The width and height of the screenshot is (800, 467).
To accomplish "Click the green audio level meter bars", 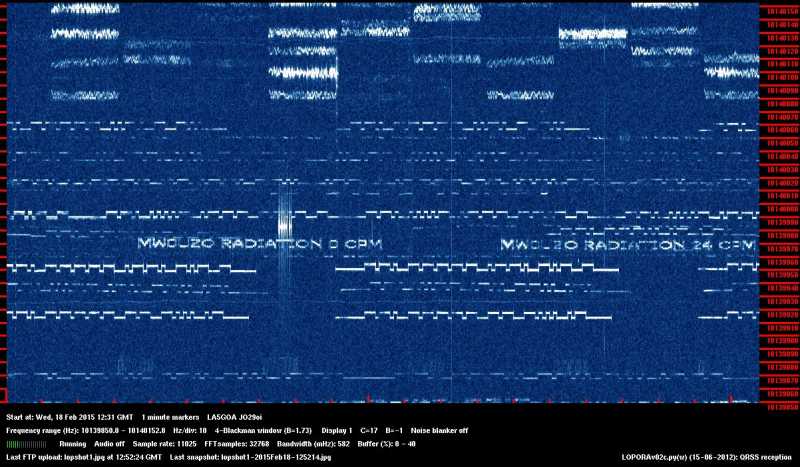I will tap(26, 443).
